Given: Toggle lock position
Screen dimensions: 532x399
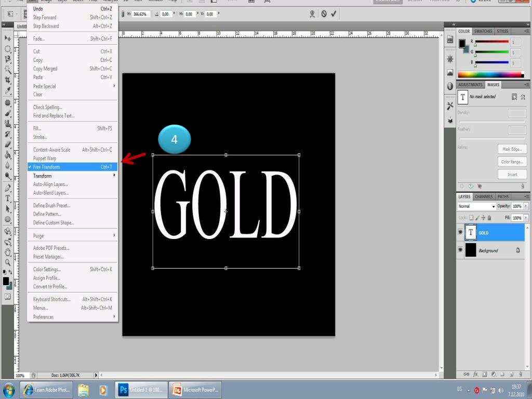Looking at the screenshot, I should pos(483,218).
